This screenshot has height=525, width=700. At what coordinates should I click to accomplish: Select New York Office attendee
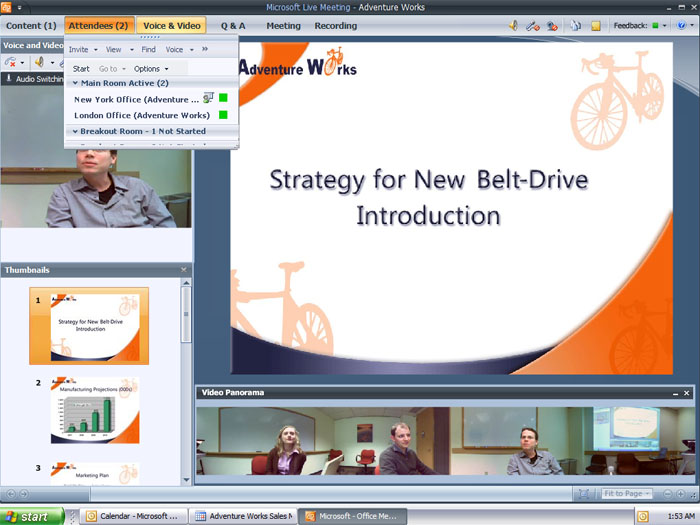(x=136, y=100)
